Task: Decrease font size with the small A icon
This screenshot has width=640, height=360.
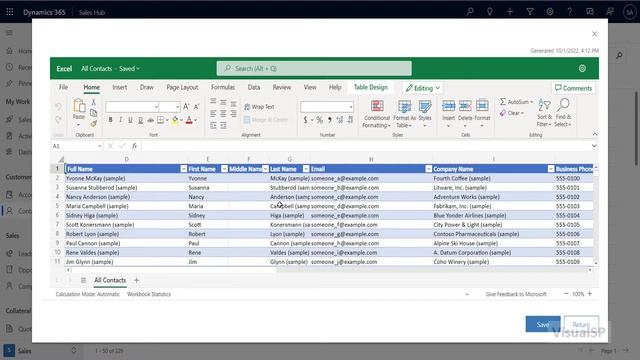Action: 196,107
